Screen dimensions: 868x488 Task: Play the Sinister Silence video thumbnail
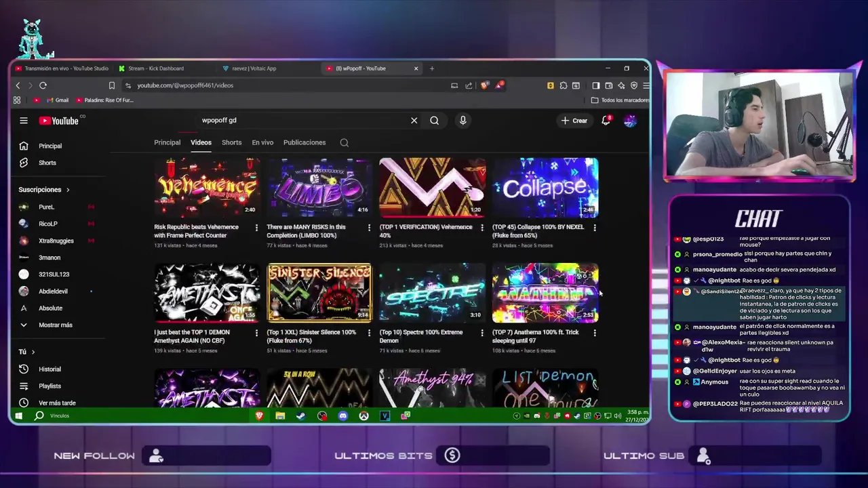coord(319,293)
